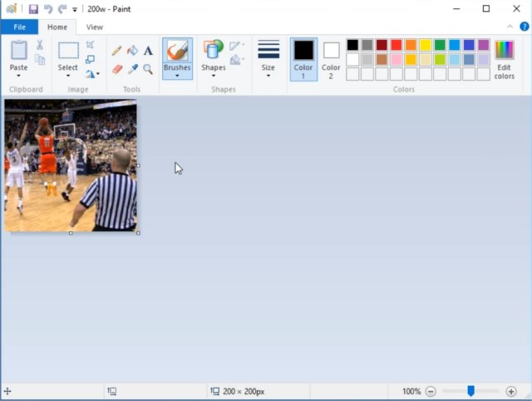
Task: Set Color 1 as active color
Action: pyautogui.click(x=303, y=58)
